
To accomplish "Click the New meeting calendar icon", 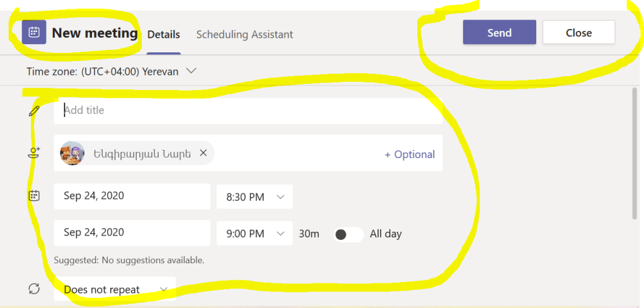I will tap(34, 33).
